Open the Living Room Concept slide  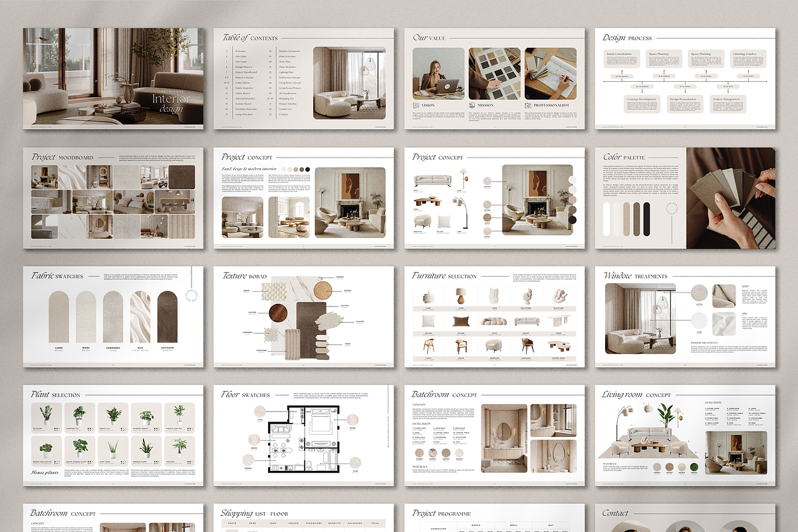click(686, 436)
